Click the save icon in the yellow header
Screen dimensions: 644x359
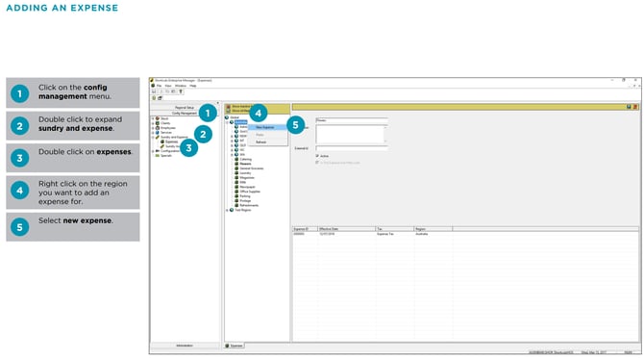pos(629,107)
